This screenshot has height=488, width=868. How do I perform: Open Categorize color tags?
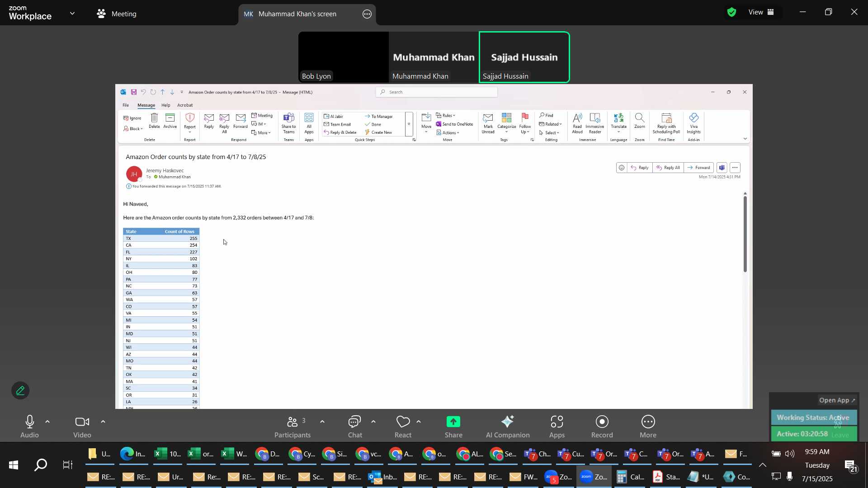(x=507, y=123)
